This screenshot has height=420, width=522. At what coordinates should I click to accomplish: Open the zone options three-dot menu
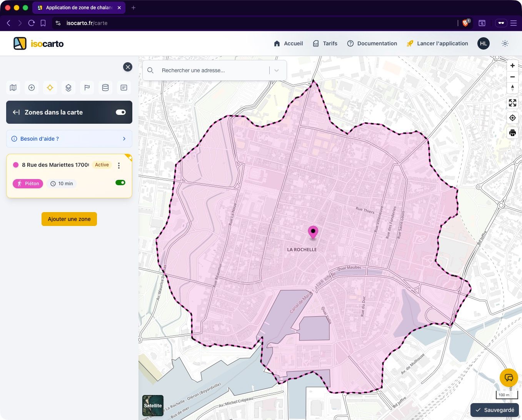pyautogui.click(x=119, y=165)
